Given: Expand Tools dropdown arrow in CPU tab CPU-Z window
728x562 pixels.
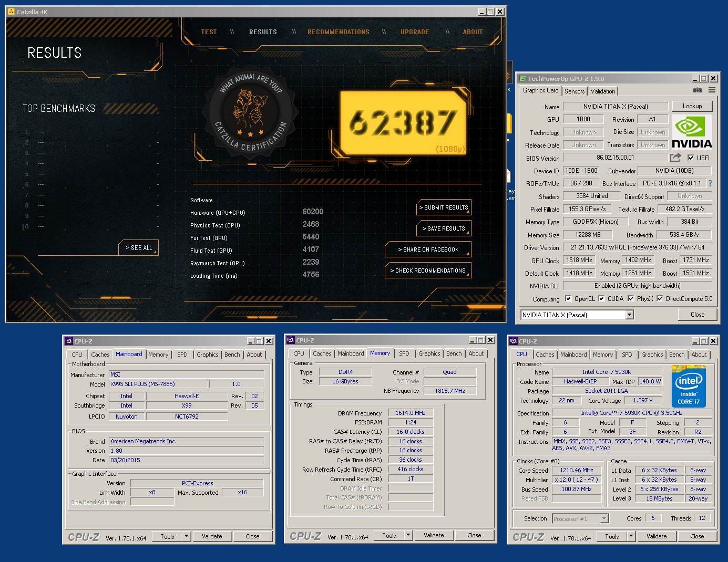Looking at the screenshot, I should [x=631, y=536].
